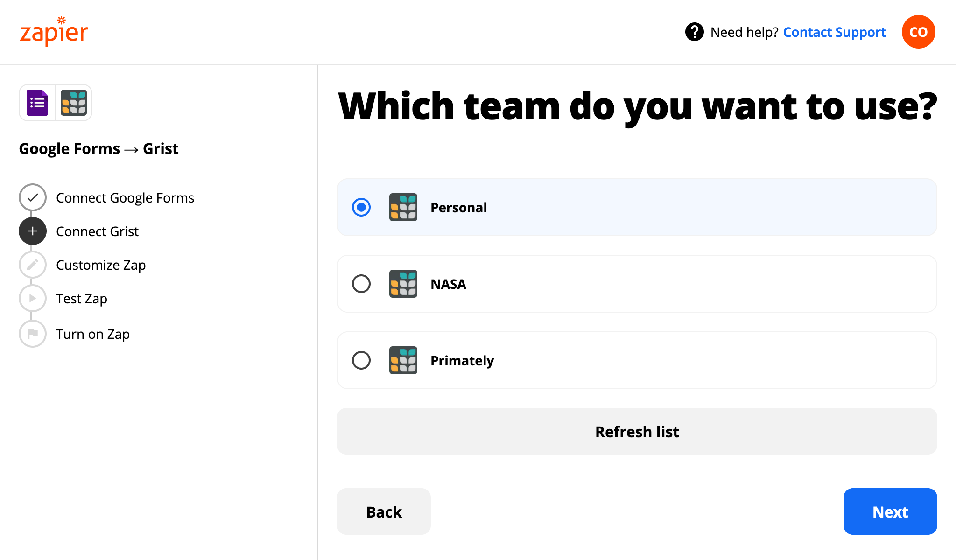Image resolution: width=956 pixels, height=560 pixels.
Task: Click the Google Forms app icon
Action: tap(37, 103)
